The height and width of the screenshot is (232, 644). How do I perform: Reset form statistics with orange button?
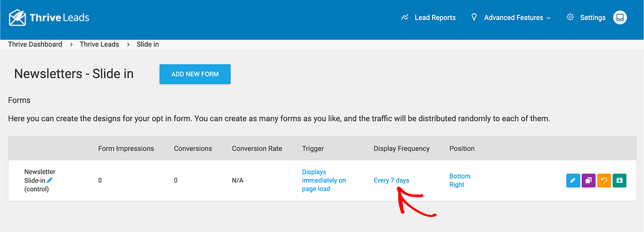pyautogui.click(x=604, y=180)
